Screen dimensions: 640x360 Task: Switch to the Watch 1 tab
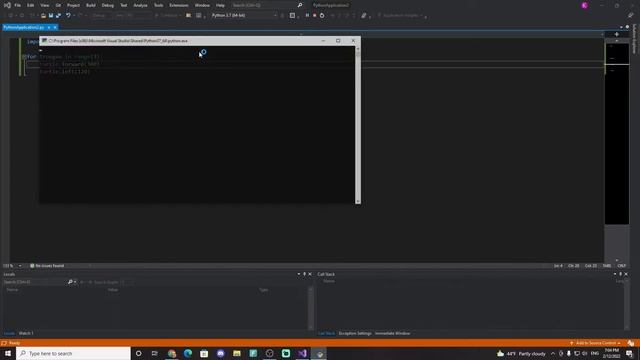[x=26, y=333]
